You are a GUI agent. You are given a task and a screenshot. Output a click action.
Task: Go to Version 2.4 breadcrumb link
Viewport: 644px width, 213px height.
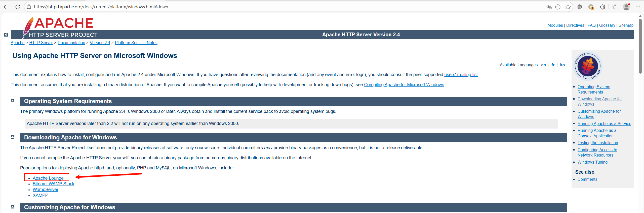click(x=100, y=43)
